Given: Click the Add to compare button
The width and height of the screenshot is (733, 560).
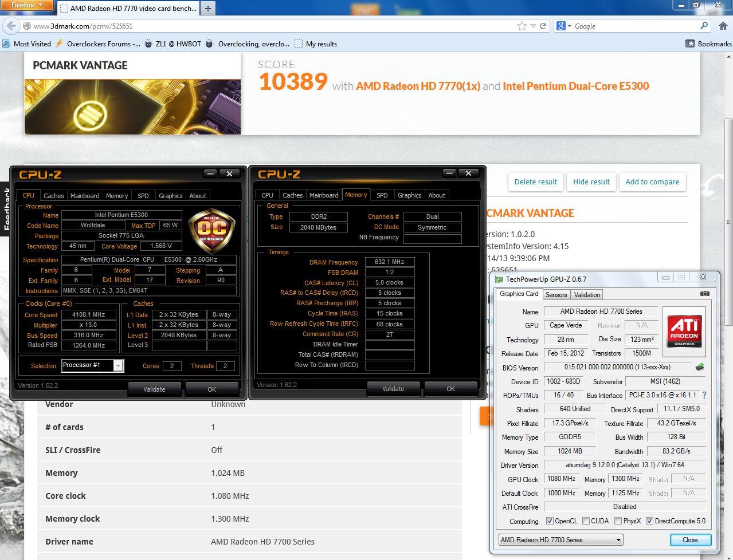Looking at the screenshot, I should tap(652, 182).
